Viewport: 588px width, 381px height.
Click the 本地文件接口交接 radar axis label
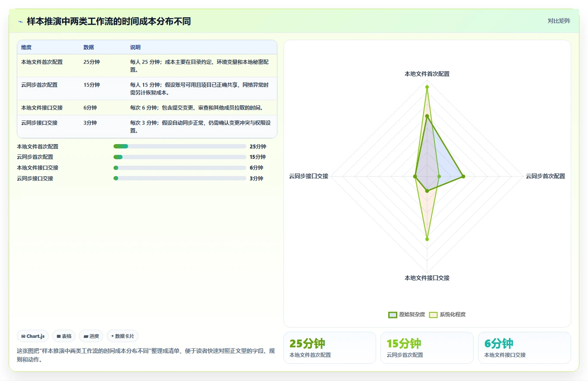point(427,278)
